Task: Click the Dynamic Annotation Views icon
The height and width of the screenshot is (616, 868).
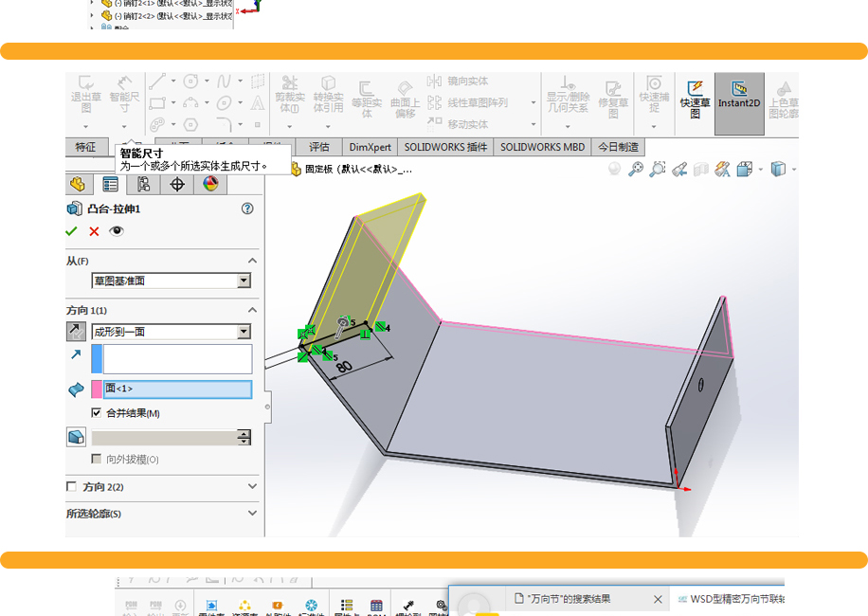Action: (x=722, y=169)
